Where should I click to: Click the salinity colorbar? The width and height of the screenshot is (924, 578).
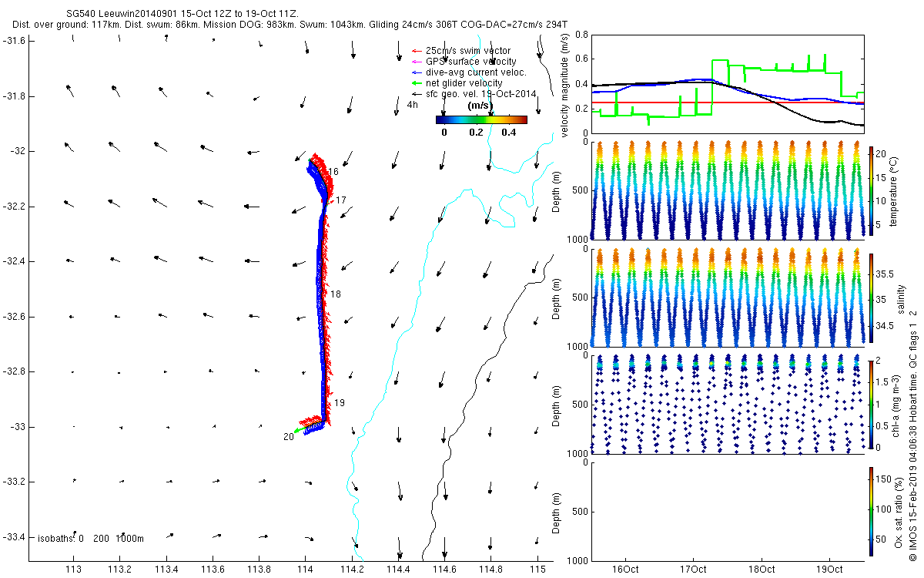[871, 297]
